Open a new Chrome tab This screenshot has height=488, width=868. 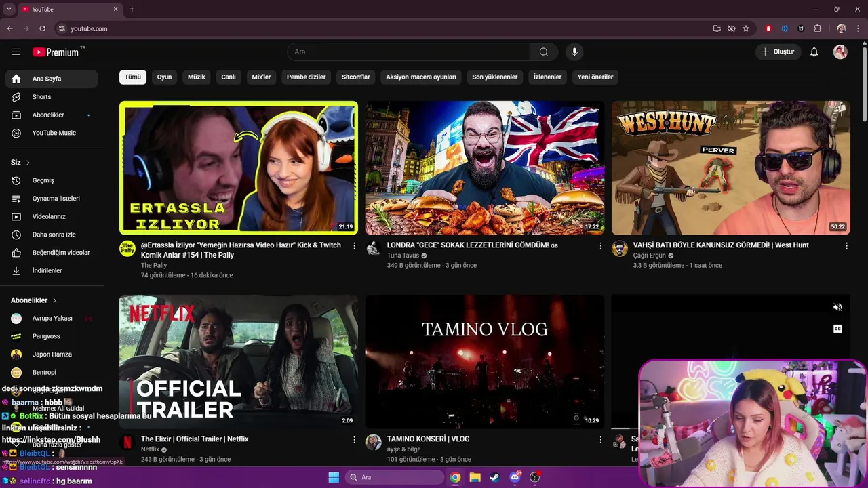[x=132, y=9]
